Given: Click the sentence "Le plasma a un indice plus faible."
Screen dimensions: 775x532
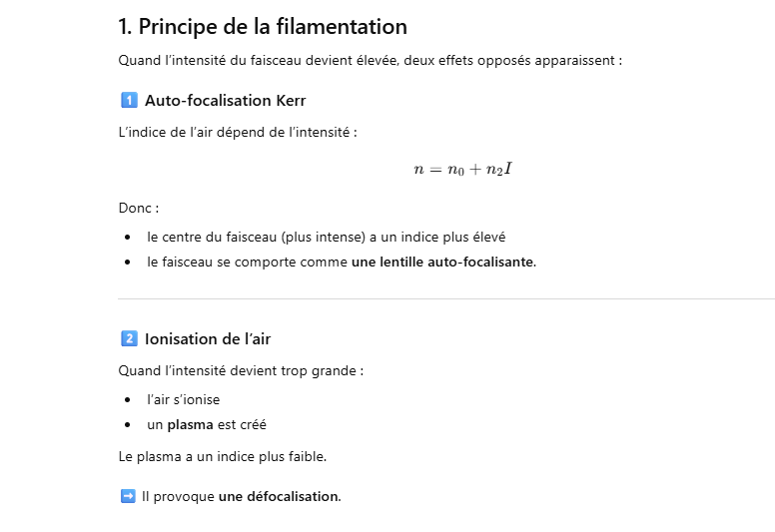Looking at the screenshot, I should [x=222, y=456].
